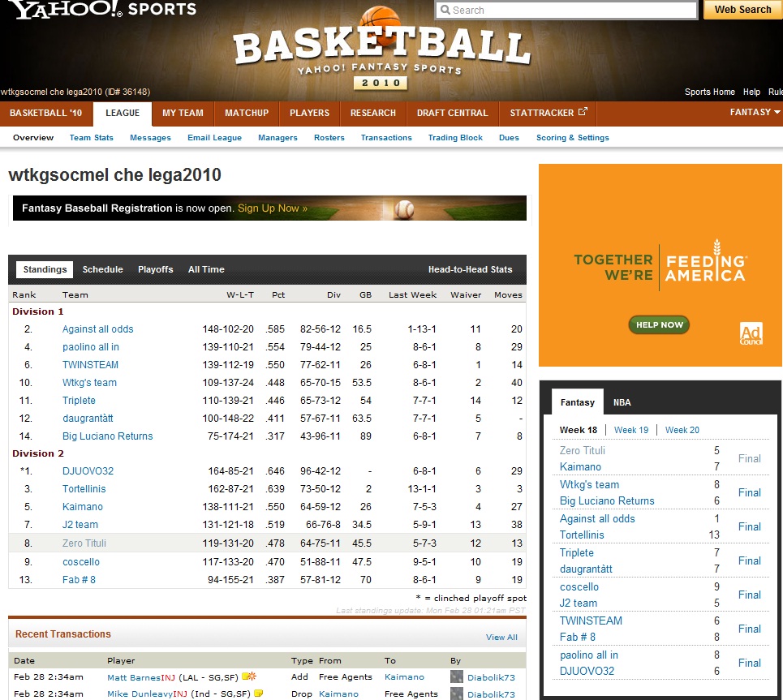
Task: View Week 19 matchups
Action: coord(630,430)
